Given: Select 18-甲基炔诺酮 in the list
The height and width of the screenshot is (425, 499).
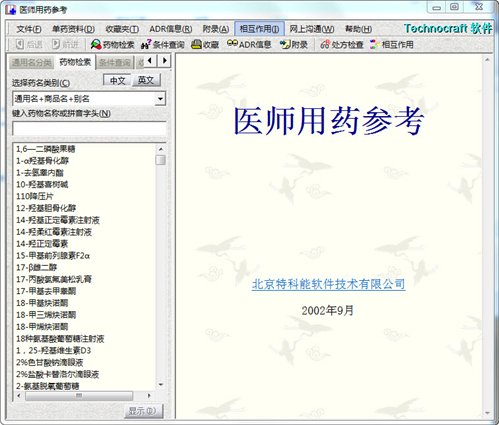Looking at the screenshot, I should click(42, 303).
